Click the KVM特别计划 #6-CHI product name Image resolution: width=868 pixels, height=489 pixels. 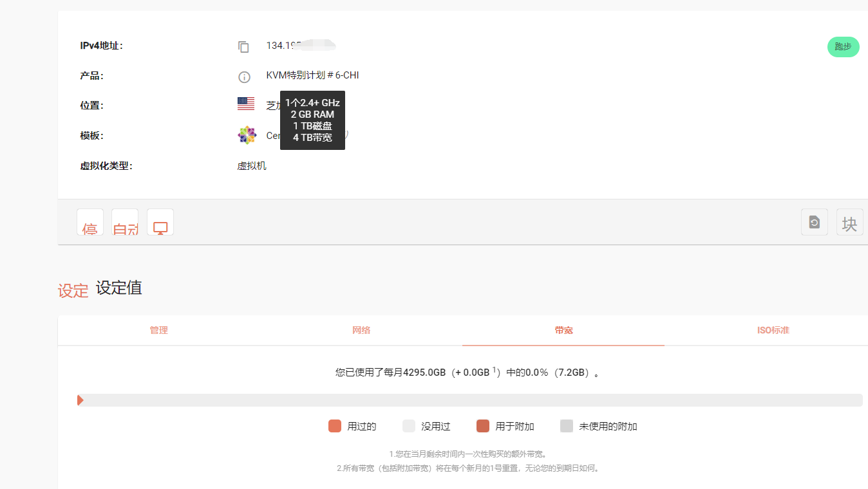[x=312, y=75]
